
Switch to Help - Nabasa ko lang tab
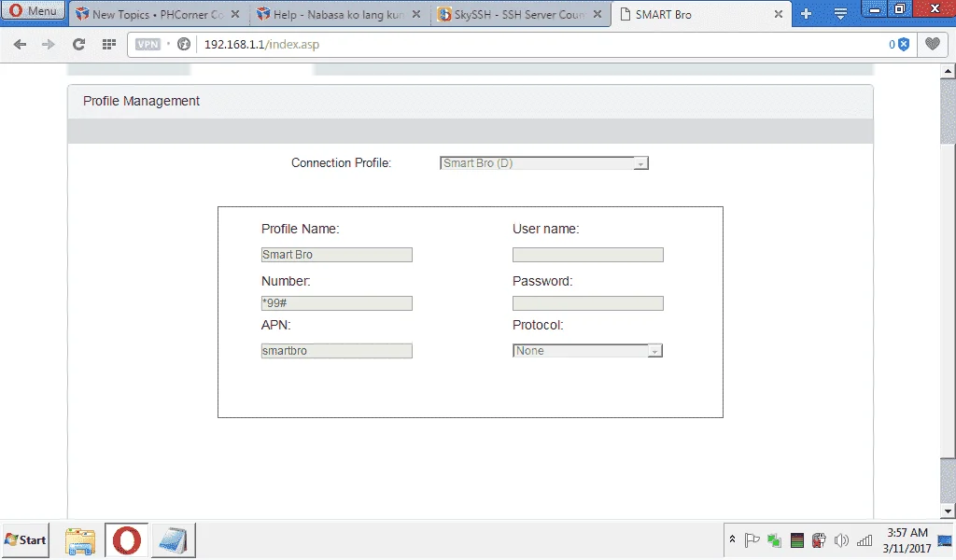tap(339, 14)
